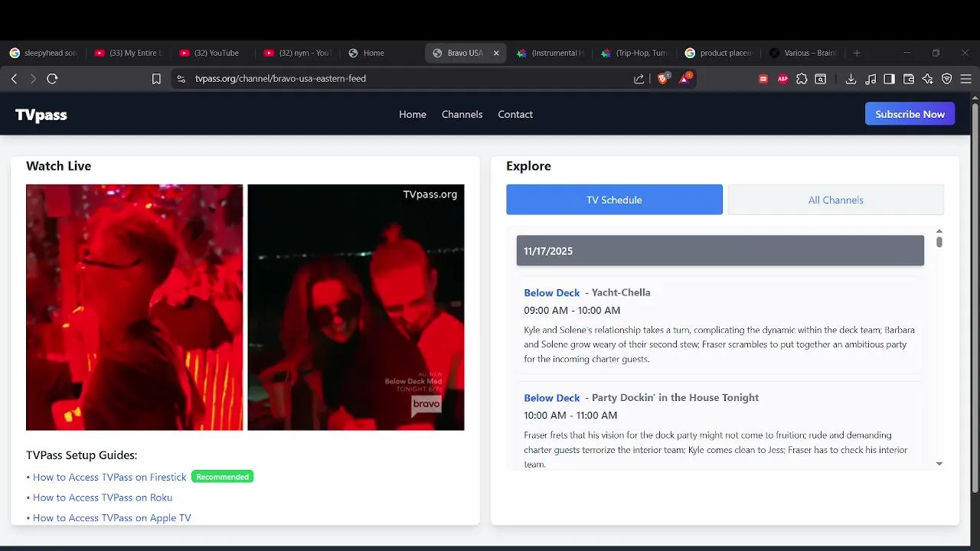This screenshot has height=551, width=980.
Task: Open How to Access TVPass on Apple TV
Action: pos(112,518)
